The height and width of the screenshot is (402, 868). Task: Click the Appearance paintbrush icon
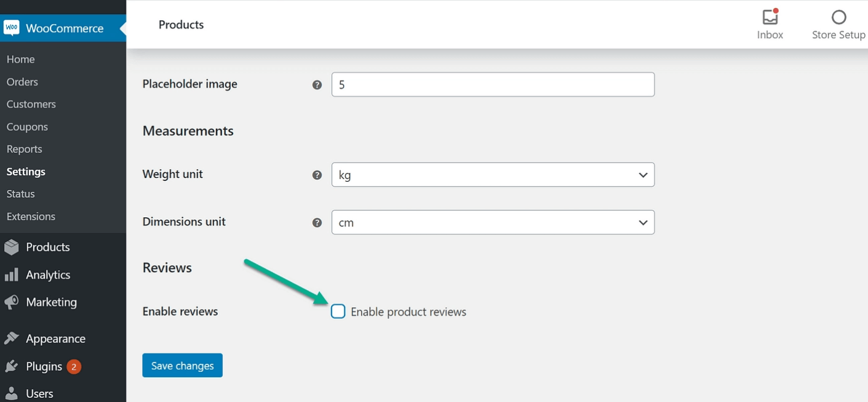click(12, 339)
